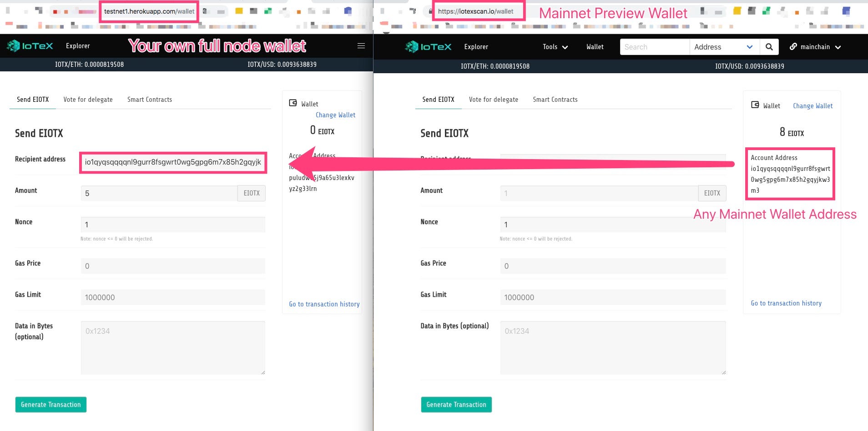Focus Amount field in right mainnet window

point(599,193)
